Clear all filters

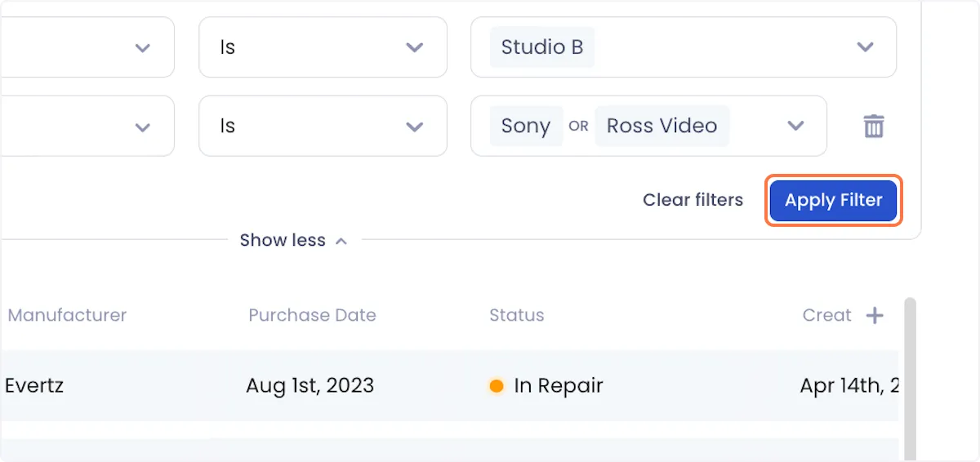[x=693, y=200]
